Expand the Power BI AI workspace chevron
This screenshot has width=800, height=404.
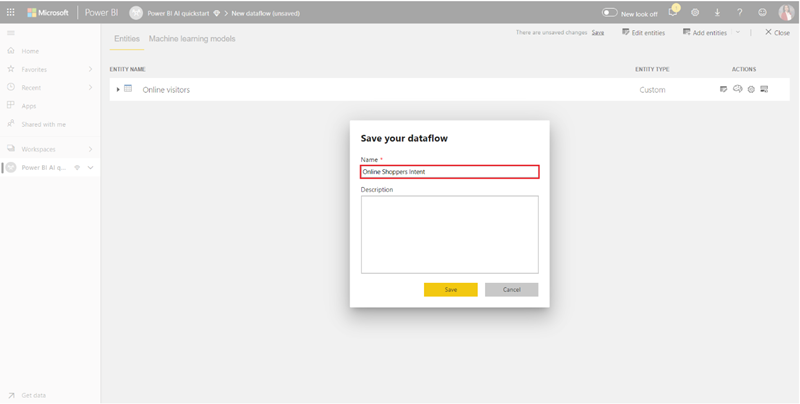[91, 168]
